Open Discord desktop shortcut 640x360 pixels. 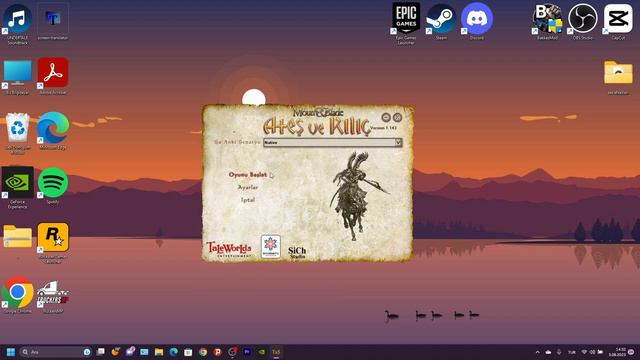(477, 22)
